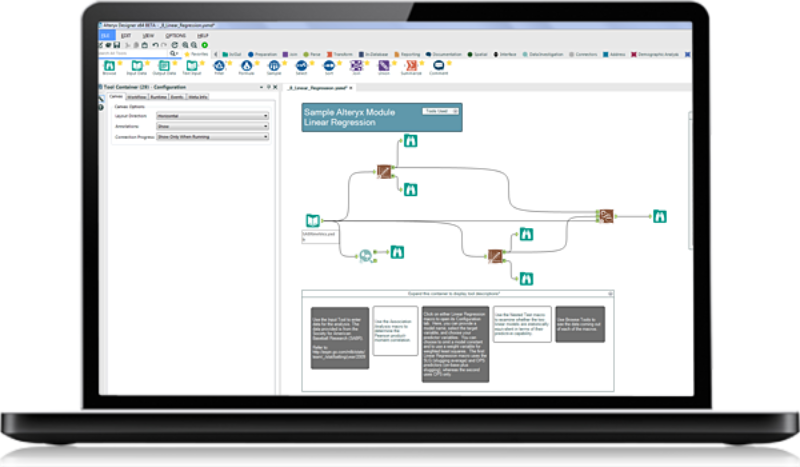Select the Association Analysis node on canvas
This screenshot has width=800, height=467.
(x=365, y=255)
